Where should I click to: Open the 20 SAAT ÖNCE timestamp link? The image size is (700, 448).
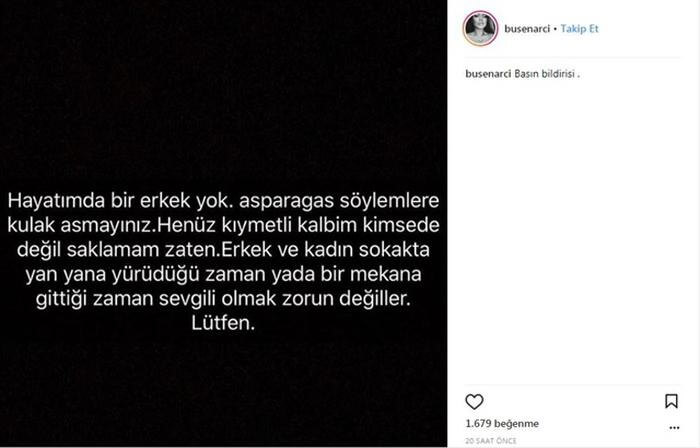(491, 441)
